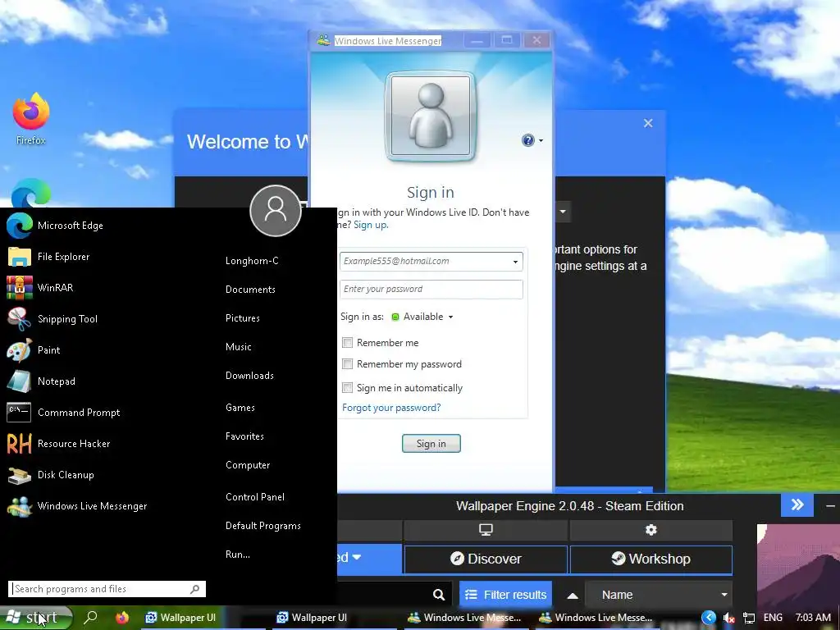Click the double-chevron button in Wallpaper Engine
The height and width of the screenshot is (630, 840).
(797, 504)
